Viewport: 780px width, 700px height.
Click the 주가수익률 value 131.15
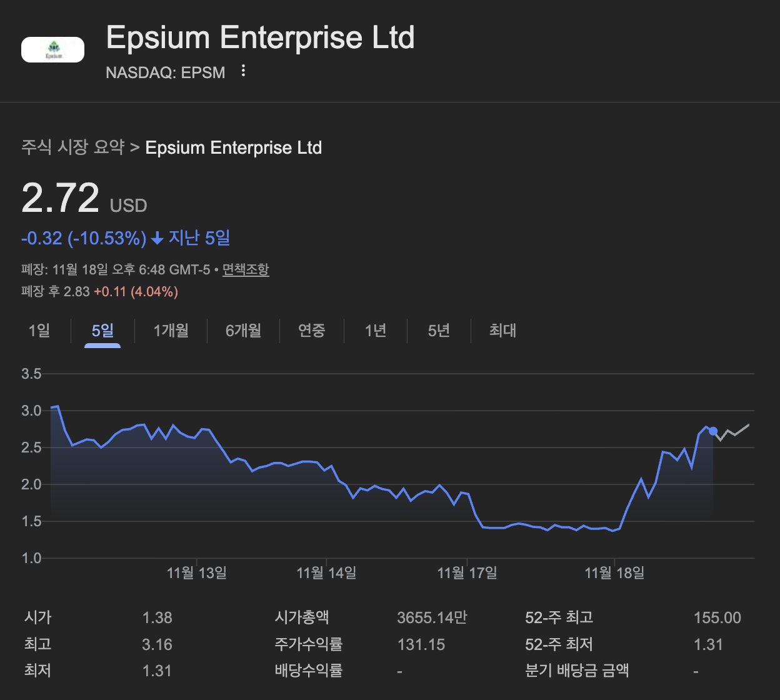(421, 645)
